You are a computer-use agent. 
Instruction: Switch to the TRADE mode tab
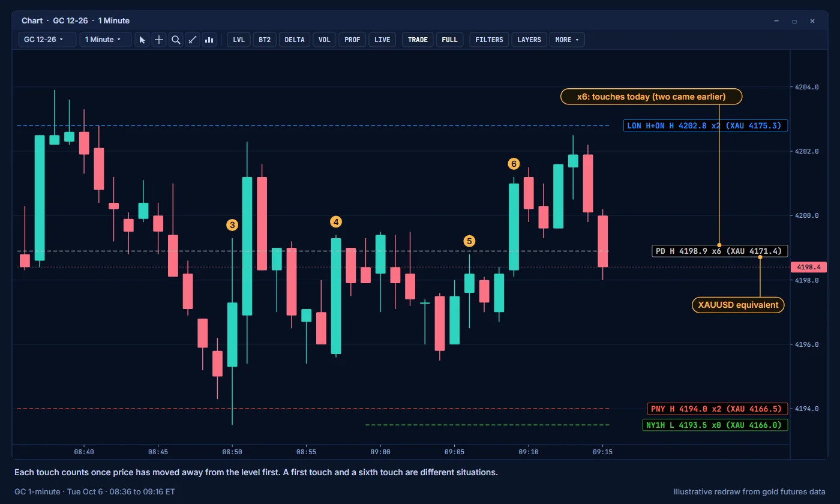click(x=418, y=40)
